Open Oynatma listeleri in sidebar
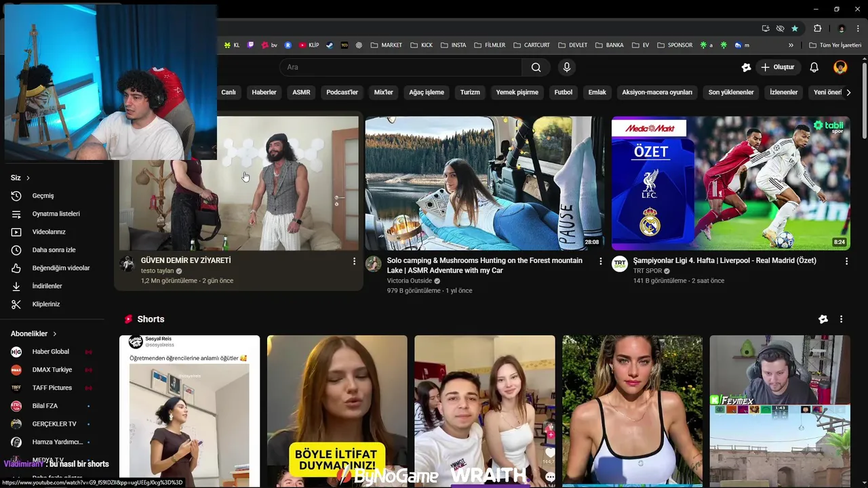The height and width of the screenshot is (488, 868). 54,213
